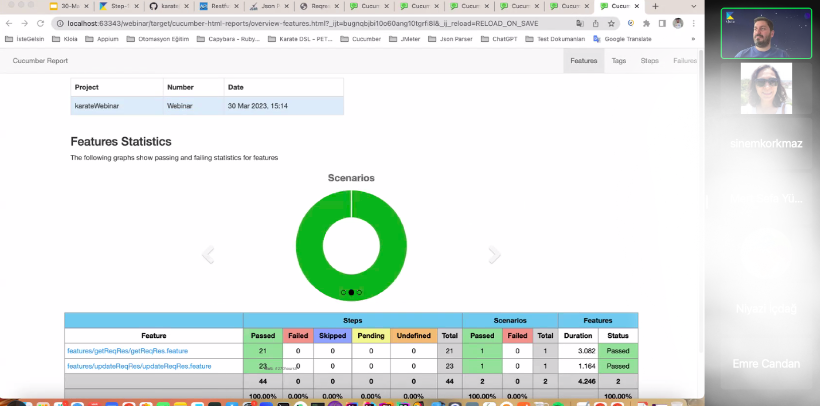The image size is (820, 406).
Task: Select the filled active carousel indicator dot
Action: 351,292
